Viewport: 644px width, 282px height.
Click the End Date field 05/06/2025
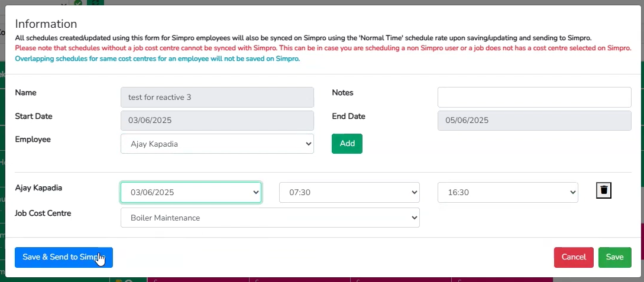pos(535,121)
